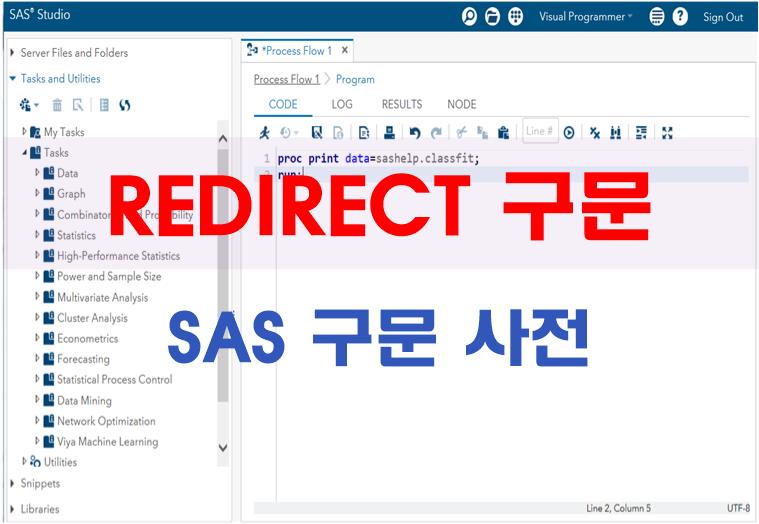Screen dimensions: 759x524
Task: Select Forecasting item
Action: [83, 359]
